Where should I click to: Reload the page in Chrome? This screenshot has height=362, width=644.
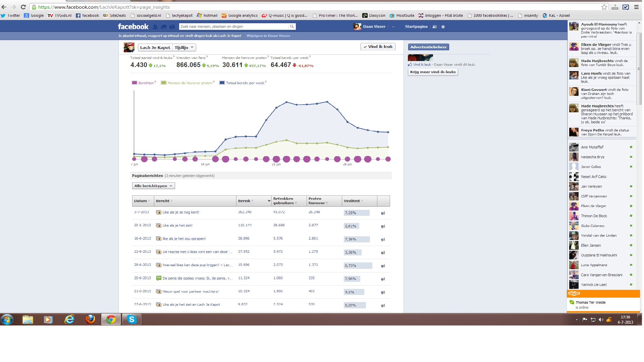[23, 7]
